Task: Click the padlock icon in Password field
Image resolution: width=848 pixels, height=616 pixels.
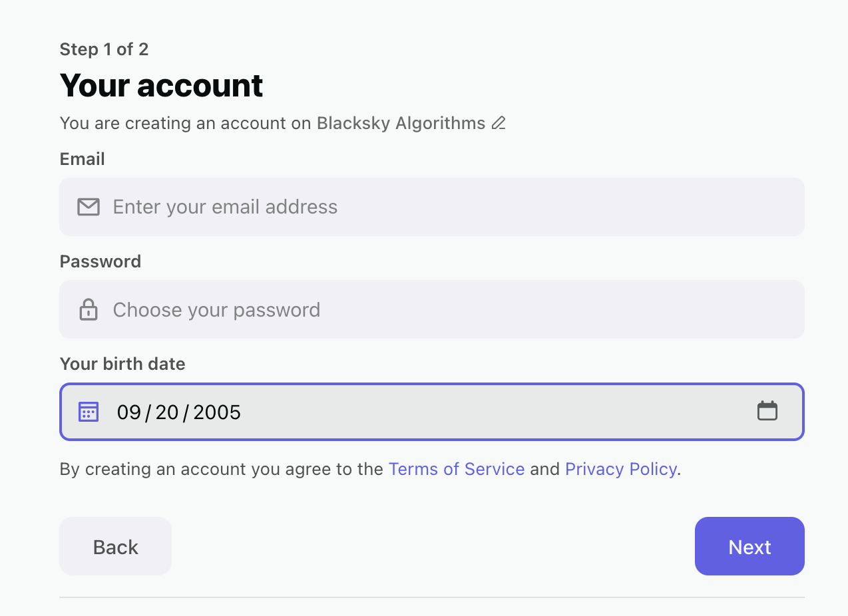Action: pyautogui.click(x=89, y=309)
